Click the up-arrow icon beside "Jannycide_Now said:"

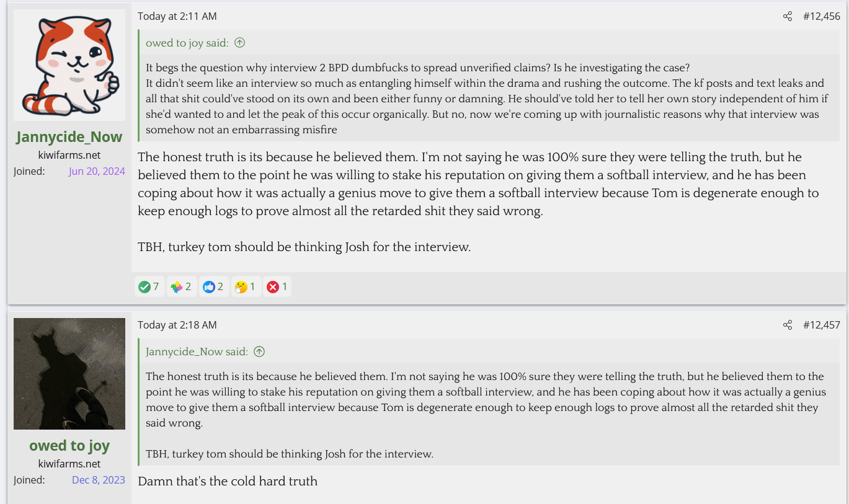[259, 351]
